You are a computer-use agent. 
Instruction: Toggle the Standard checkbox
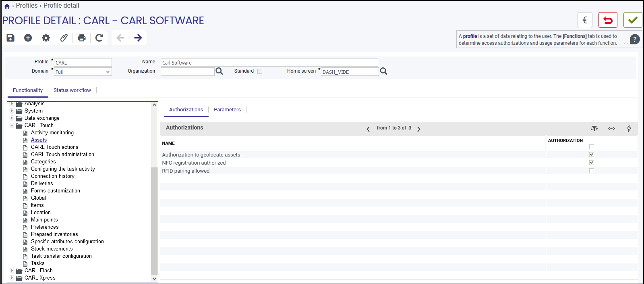(x=260, y=71)
